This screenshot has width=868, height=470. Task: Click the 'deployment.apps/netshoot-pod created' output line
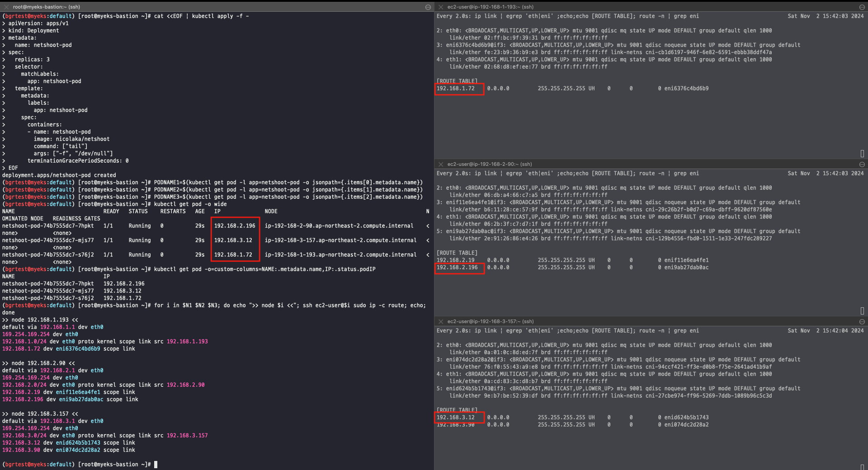pyautogui.click(x=59, y=175)
